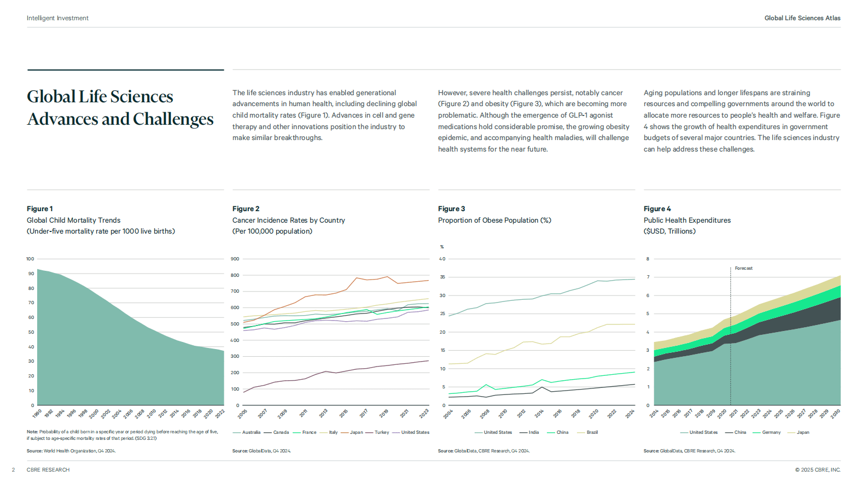Viewport: 868px width, 488px height.
Task: Click the "2030" x-axis label in Figure 4
Action: [835, 414]
